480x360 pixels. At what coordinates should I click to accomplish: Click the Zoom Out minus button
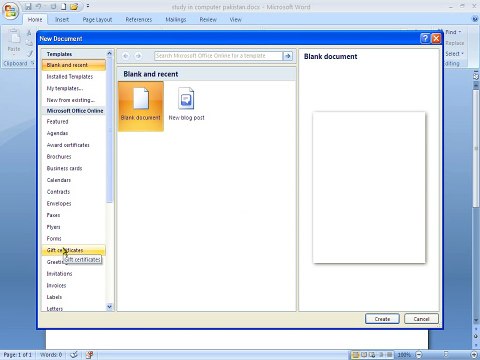(419, 355)
